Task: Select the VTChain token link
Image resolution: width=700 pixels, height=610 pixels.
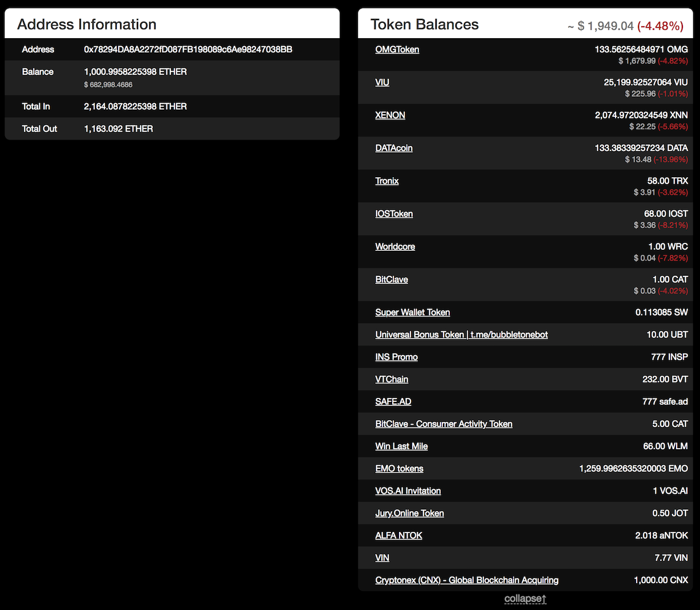Action: pos(391,379)
